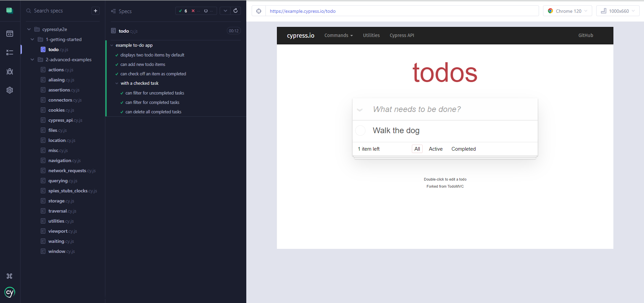The image size is (644, 303).
Task: Click the file icon next to storage.cy.js
Action: pos(43,201)
